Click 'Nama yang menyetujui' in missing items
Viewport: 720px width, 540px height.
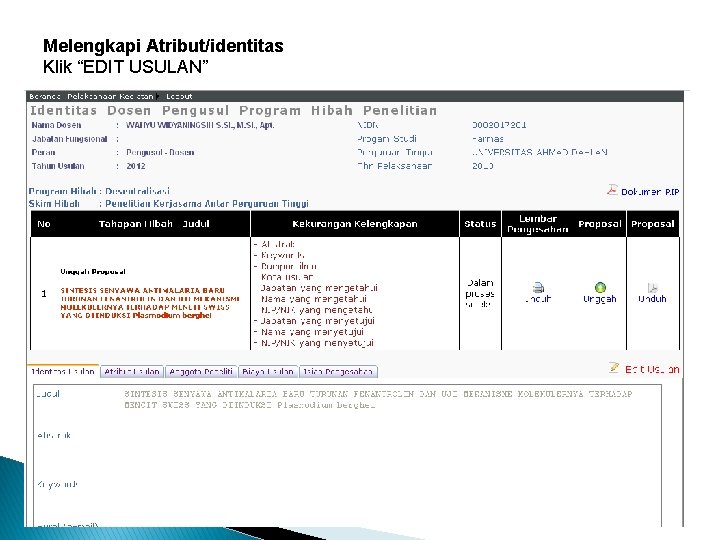[x=312, y=332]
